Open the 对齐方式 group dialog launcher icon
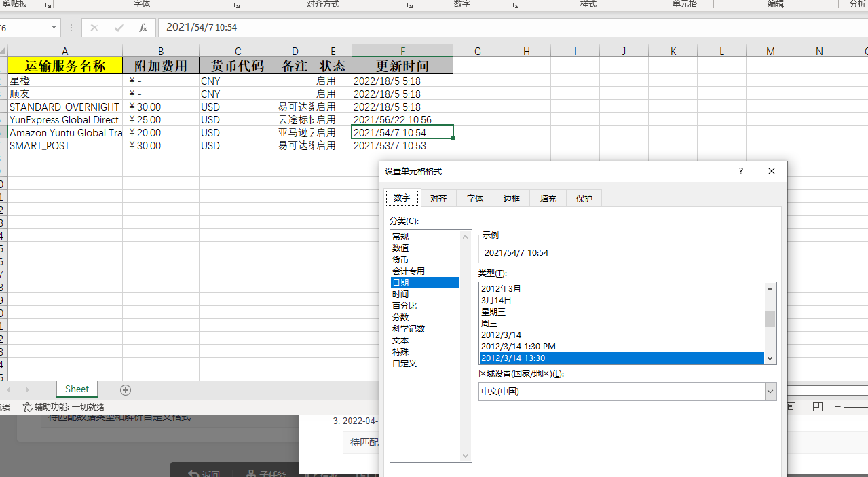Screen dimensions: 868x477 pyautogui.click(x=409, y=7)
